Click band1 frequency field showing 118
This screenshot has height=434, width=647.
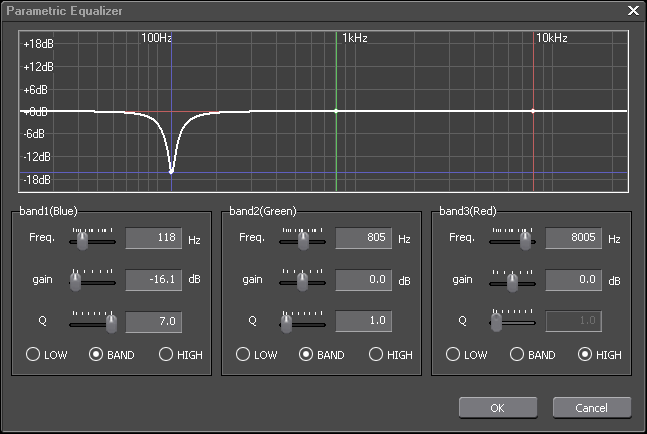tap(153, 239)
